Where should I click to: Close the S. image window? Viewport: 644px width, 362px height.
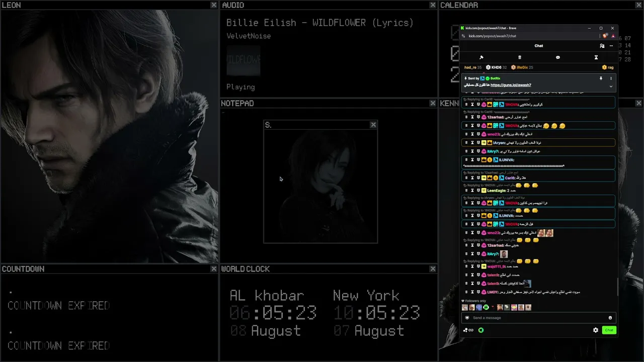(373, 125)
